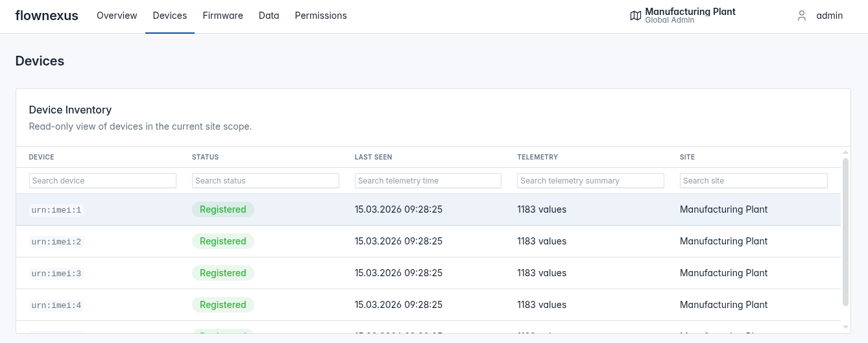This screenshot has height=343, width=868.
Task: Click the last seen time of urn:imei:2
Action: pyautogui.click(x=398, y=241)
